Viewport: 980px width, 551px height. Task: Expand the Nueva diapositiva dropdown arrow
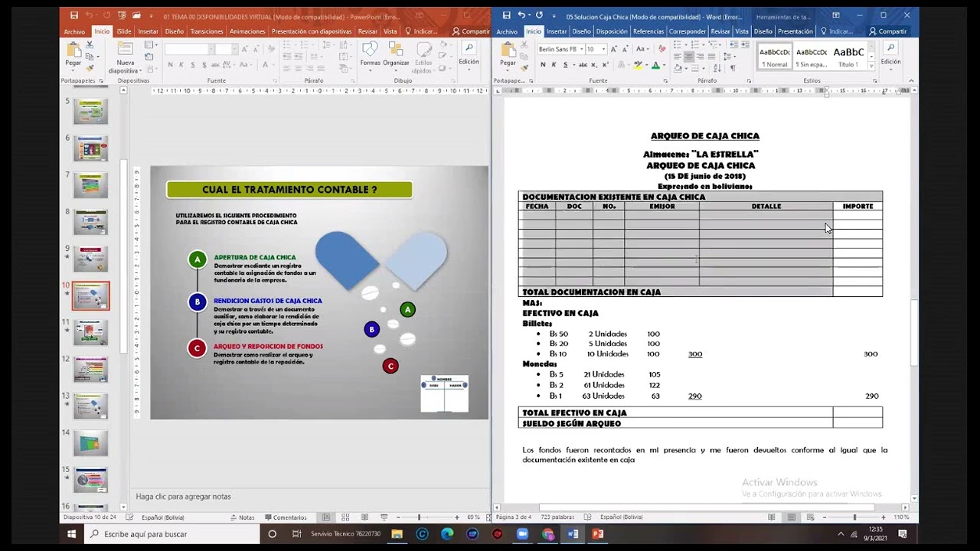coord(139,70)
